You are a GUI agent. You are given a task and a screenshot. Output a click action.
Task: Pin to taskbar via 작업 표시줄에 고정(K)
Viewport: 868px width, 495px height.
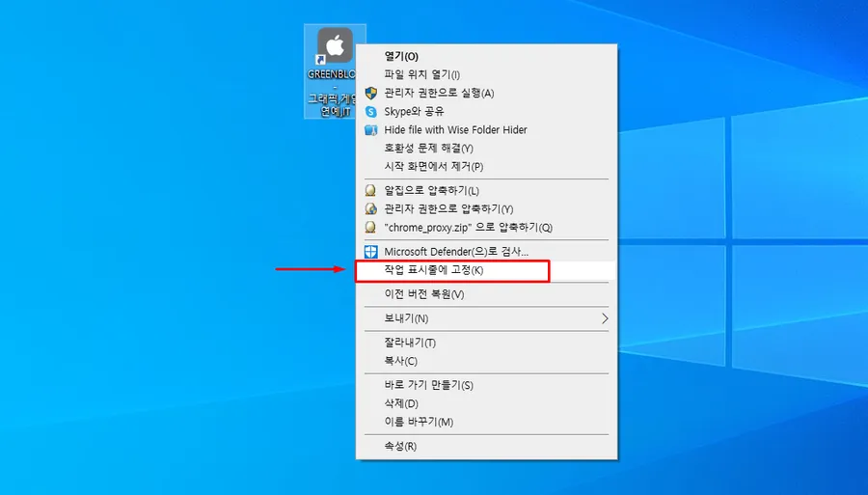[x=486, y=270]
